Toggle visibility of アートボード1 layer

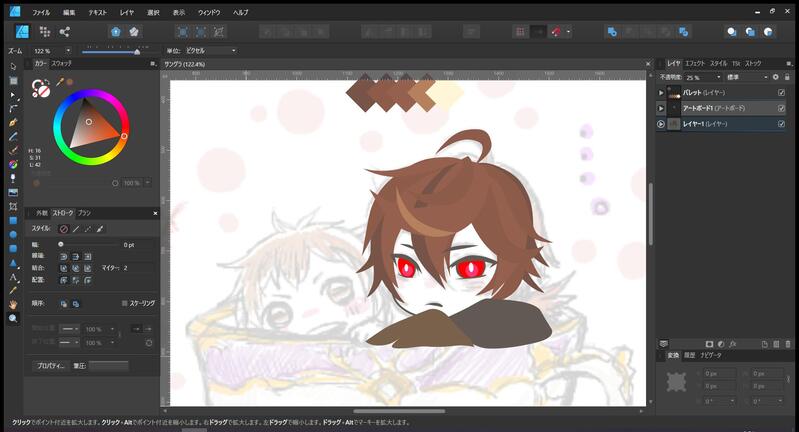[781, 108]
